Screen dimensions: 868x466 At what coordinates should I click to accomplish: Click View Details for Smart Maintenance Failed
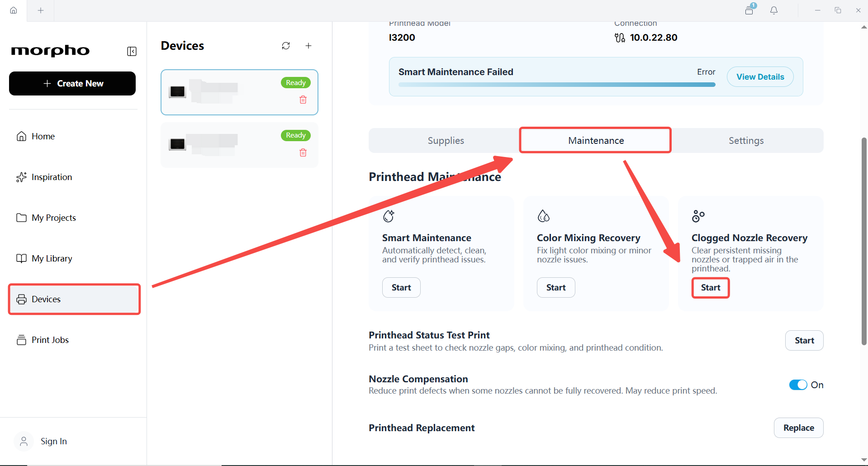[760, 77]
